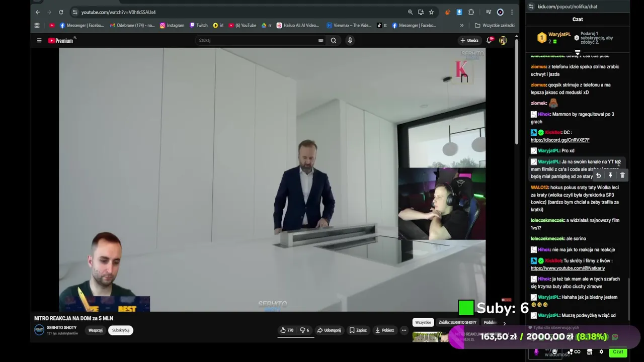Click Zapisz save button
Viewport: 644px width, 362px height.
coord(358,330)
